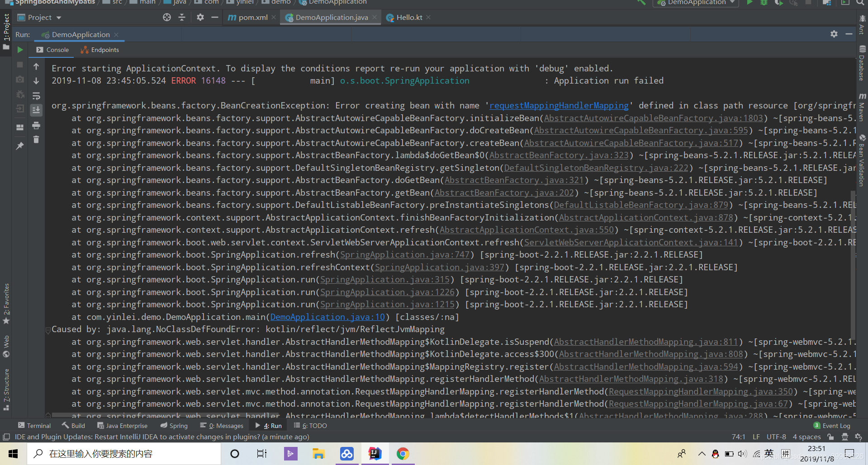Image resolution: width=868 pixels, height=465 pixels.
Task: Switch to the Endpoints tab
Action: [100, 50]
